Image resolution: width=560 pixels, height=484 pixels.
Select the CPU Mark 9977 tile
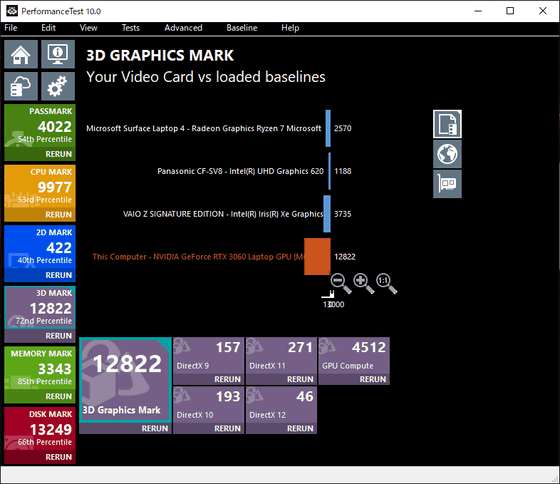pyautogui.click(x=40, y=187)
